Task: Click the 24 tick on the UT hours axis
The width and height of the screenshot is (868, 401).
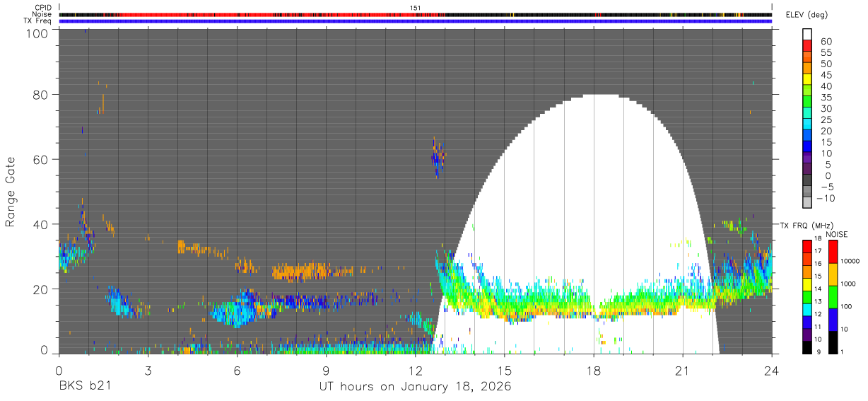Action: (772, 370)
